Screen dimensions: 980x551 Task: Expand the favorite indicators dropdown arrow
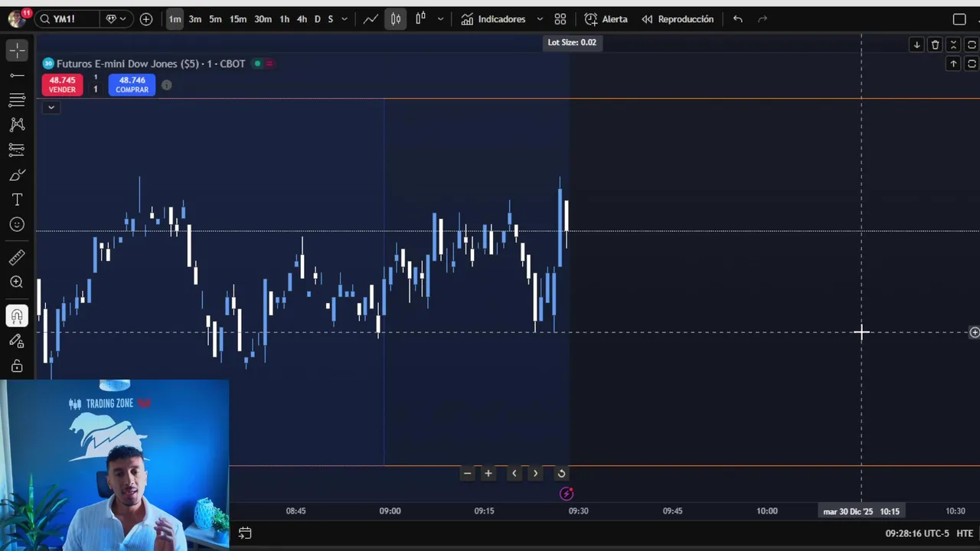(540, 19)
